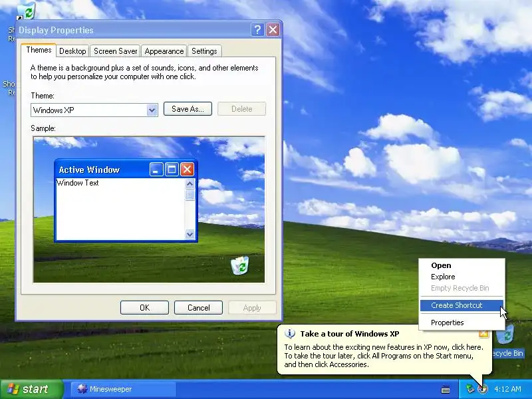The width and height of the screenshot is (532, 399).
Task: Click the sample Active Window close button
Action: (x=187, y=169)
